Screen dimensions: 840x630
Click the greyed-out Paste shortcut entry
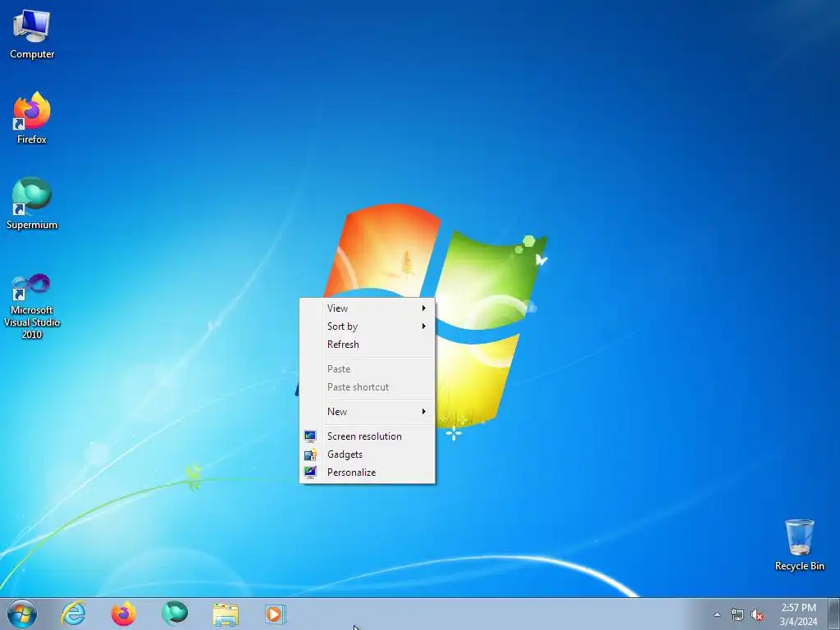(x=367, y=387)
